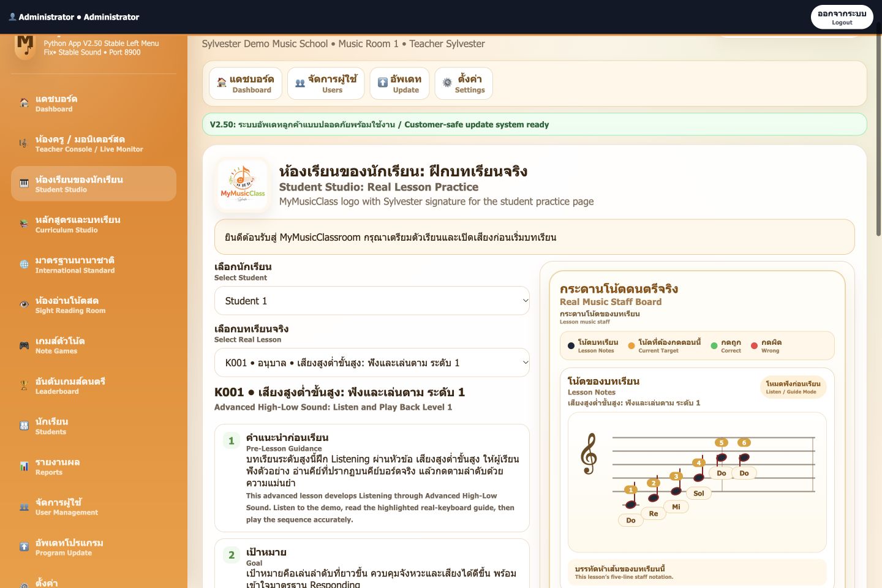Open the Users tab in top navigation
This screenshot has height=588, width=882.
[x=326, y=83]
